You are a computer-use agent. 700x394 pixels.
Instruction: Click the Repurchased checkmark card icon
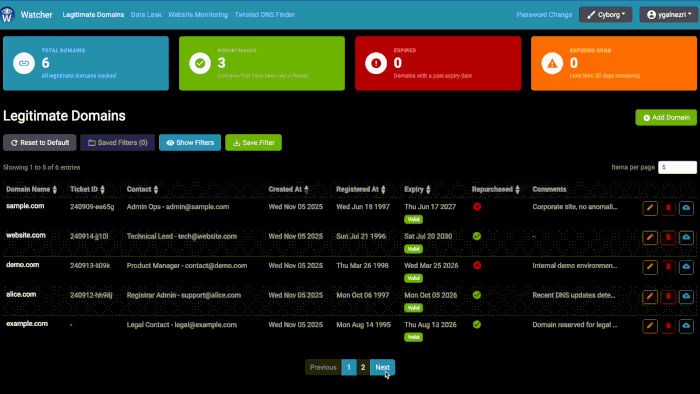[x=200, y=63]
